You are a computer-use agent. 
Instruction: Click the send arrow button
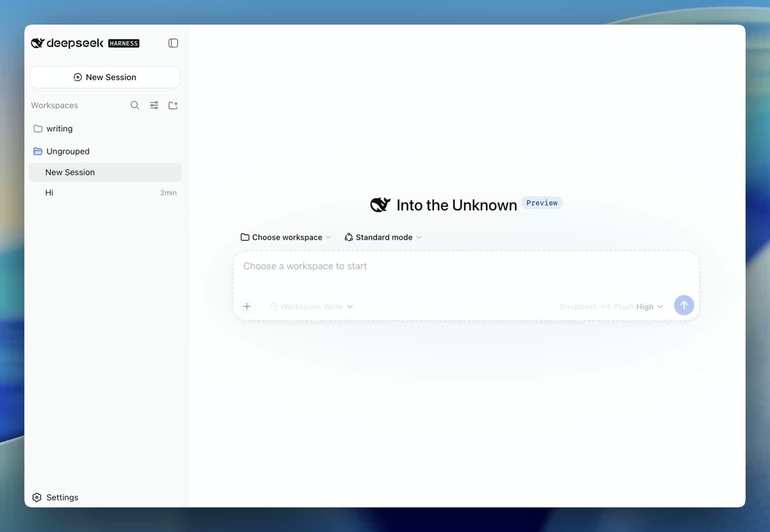point(684,305)
